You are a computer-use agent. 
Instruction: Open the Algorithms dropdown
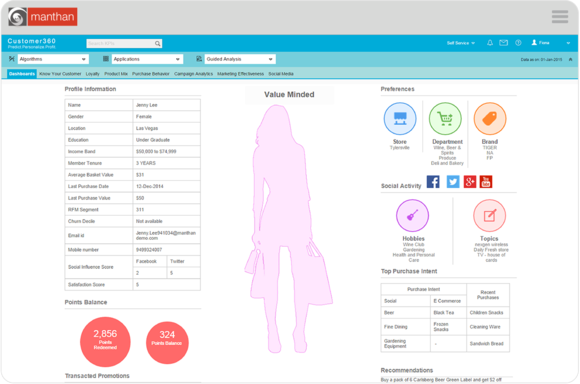click(x=53, y=59)
